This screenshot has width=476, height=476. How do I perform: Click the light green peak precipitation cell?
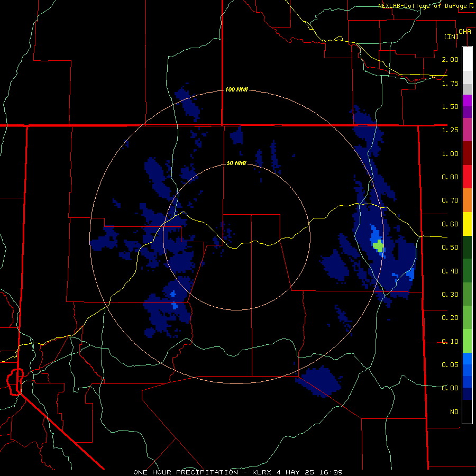click(378, 245)
